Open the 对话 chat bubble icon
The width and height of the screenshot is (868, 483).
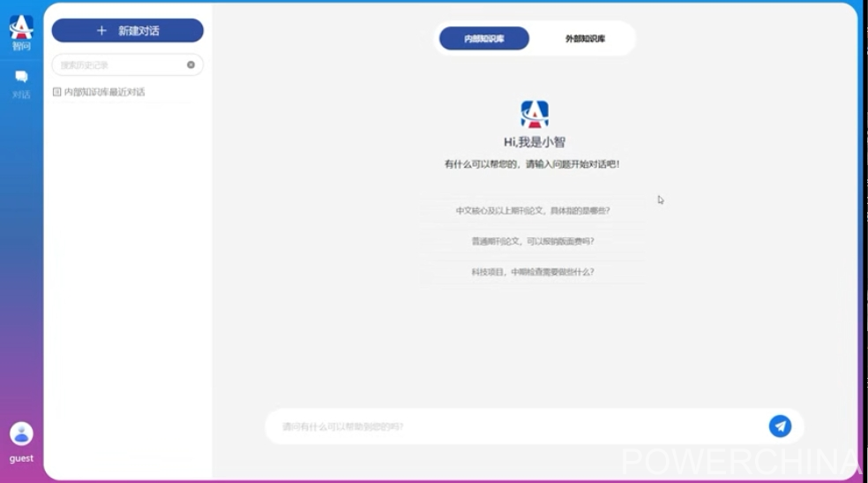pyautogui.click(x=21, y=77)
